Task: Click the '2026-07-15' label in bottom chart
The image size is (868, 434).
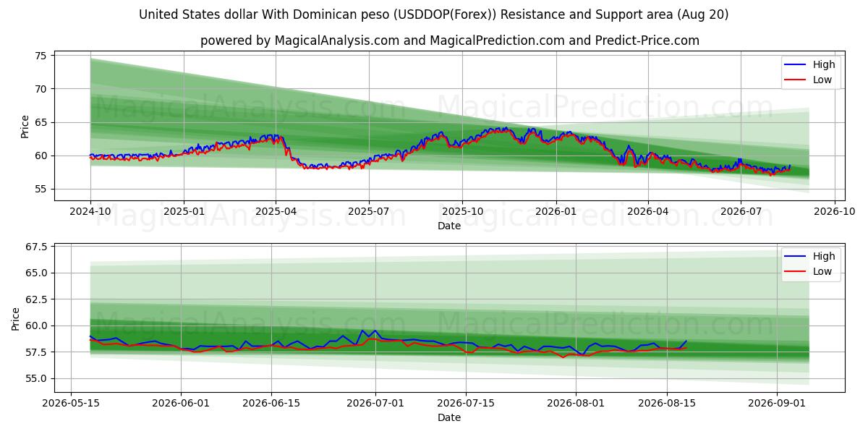Action: click(466, 404)
